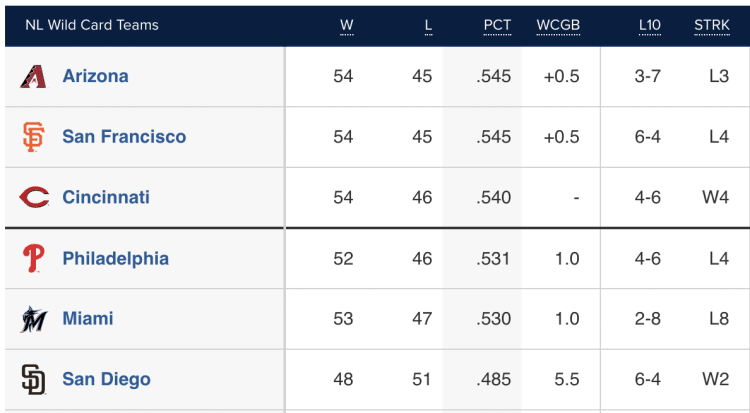Click the San Diego Padres logo

[x=33, y=380]
